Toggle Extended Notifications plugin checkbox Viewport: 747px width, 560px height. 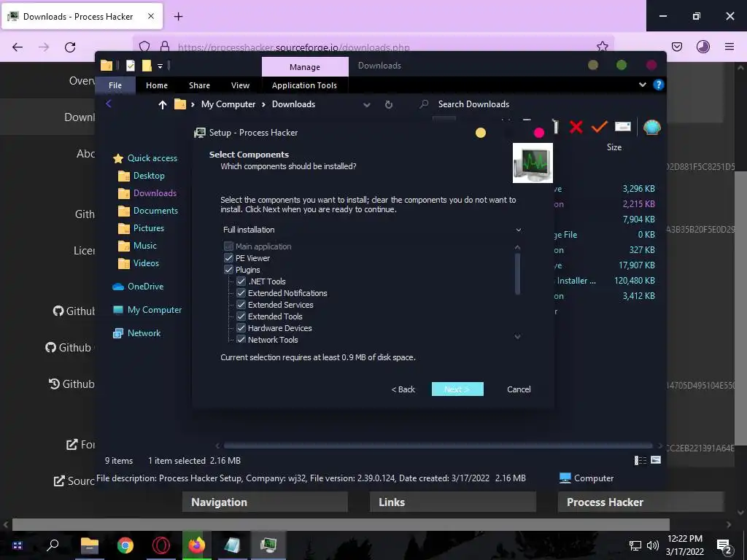pos(241,293)
